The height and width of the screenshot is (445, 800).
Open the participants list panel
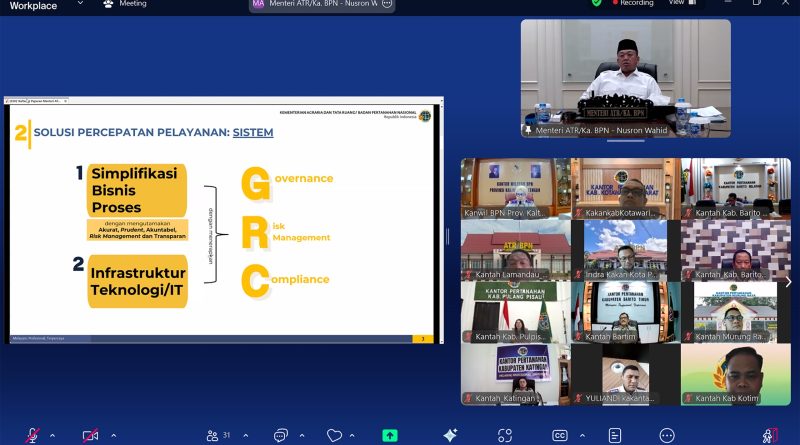point(213,435)
